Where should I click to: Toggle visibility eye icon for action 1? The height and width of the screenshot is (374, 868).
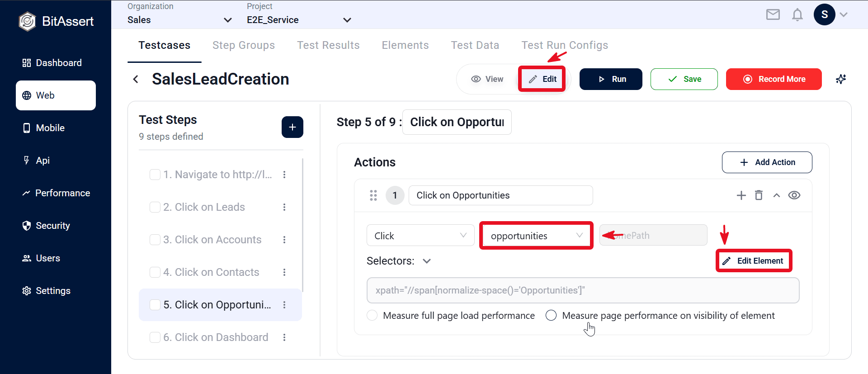(x=794, y=195)
